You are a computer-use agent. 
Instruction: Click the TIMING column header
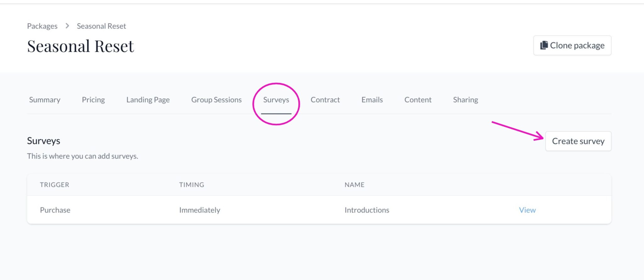(x=192, y=185)
